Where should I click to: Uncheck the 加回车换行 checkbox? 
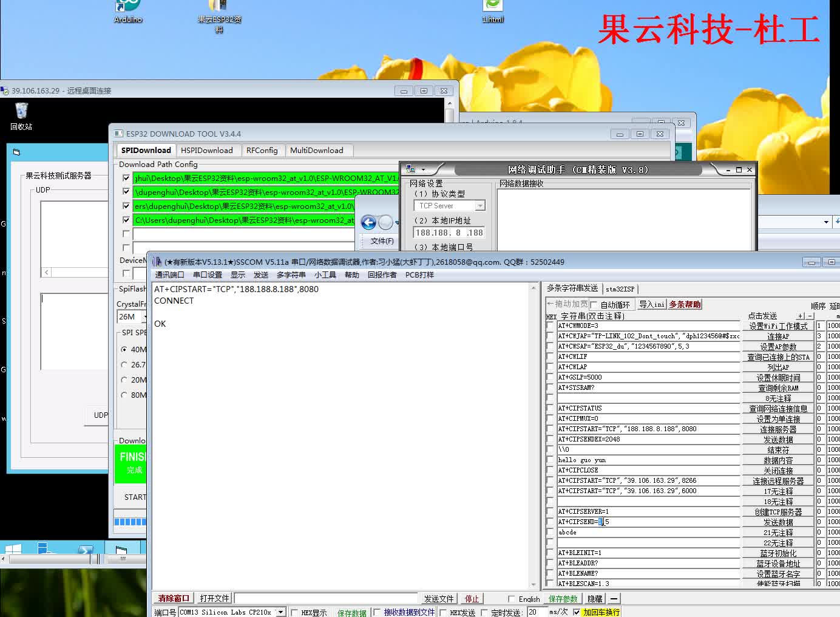[577, 612]
